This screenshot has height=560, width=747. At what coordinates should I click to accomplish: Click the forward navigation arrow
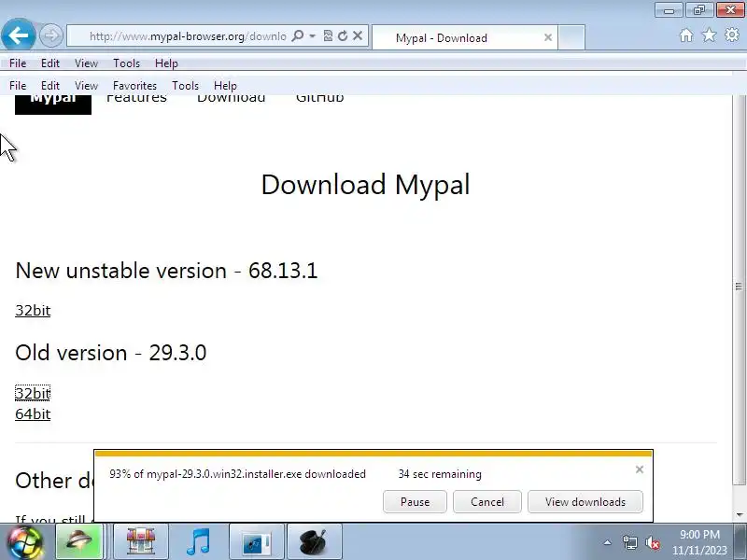click(x=51, y=35)
